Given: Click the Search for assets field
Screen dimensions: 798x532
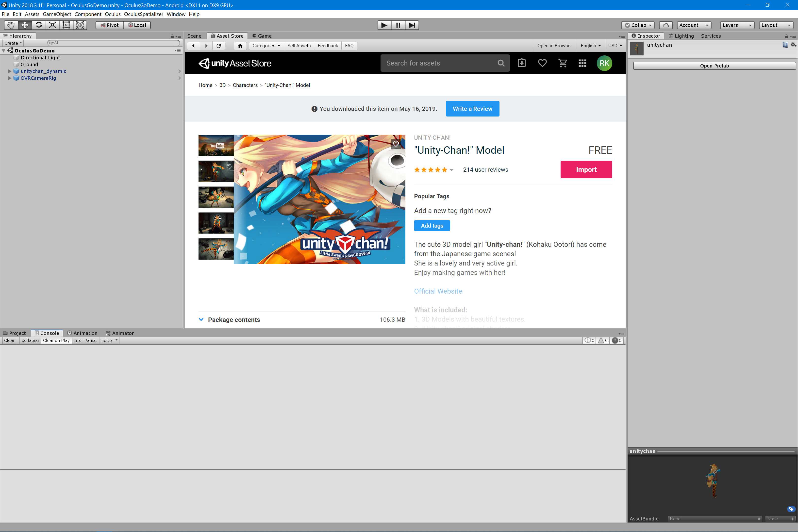Looking at the screenshot, I should 439,63.
